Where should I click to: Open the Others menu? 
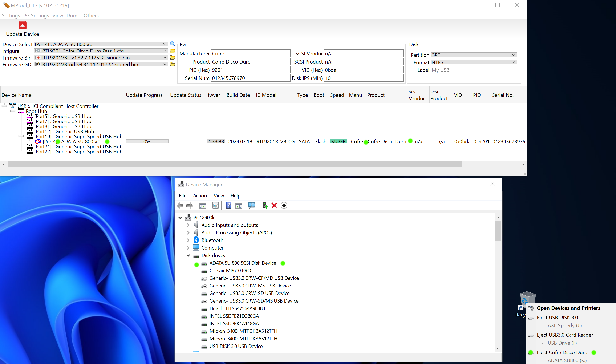coord(91,15)
